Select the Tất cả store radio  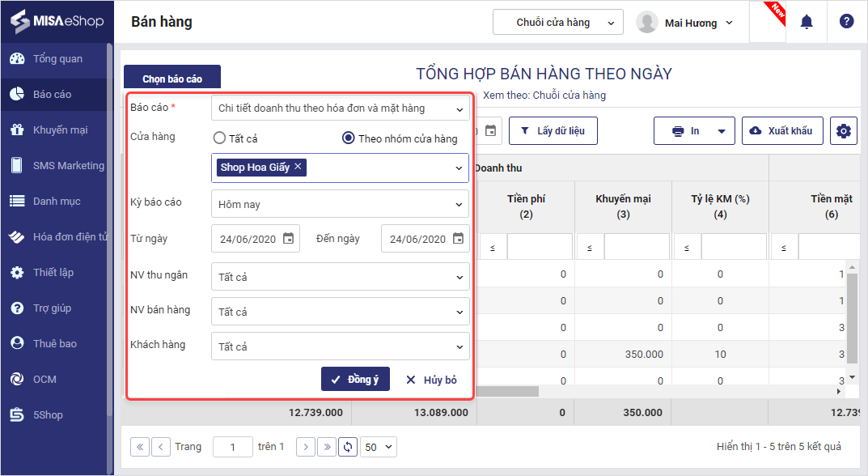[x=220, y=138]
